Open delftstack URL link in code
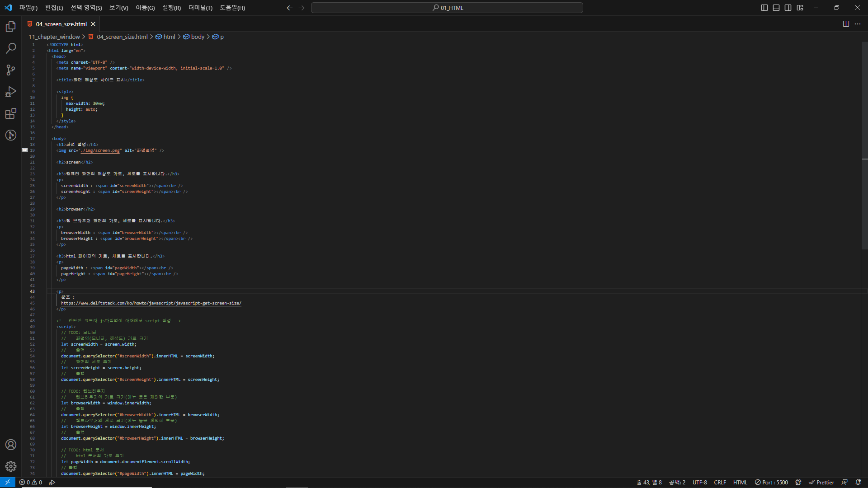868x488 pixels. click(x=151, y=303)
